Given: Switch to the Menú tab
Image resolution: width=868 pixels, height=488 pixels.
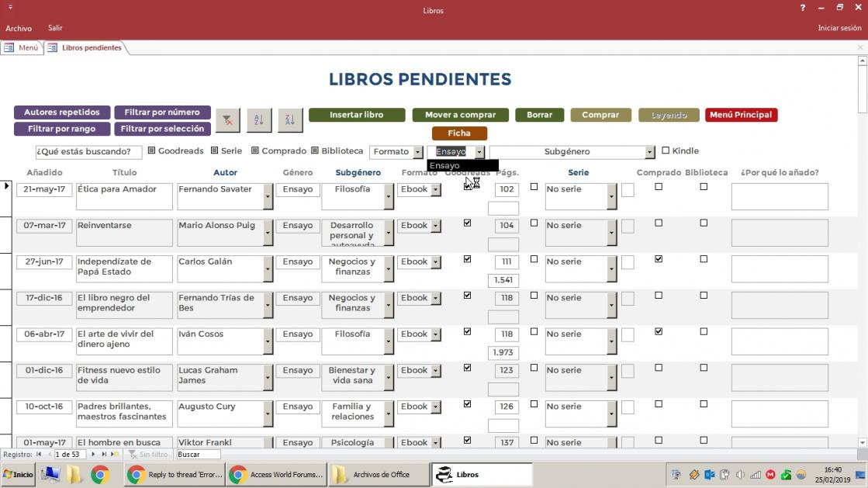Looking at the screenshot, I should 22,47.
